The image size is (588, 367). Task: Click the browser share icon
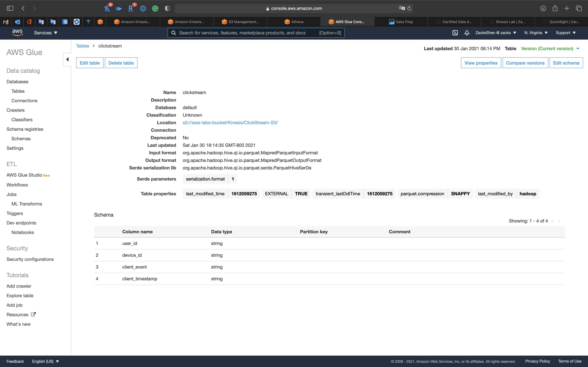(555, 9)
